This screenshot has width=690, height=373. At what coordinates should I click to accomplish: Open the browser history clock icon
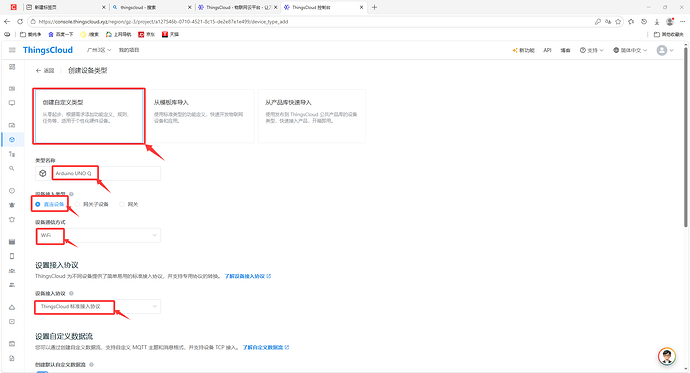tap(644, 21)
